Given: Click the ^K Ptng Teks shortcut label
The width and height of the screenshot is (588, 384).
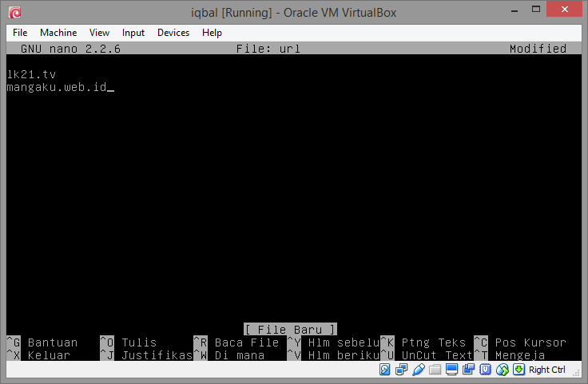Looking at the screenshot, I should point(423,342).
